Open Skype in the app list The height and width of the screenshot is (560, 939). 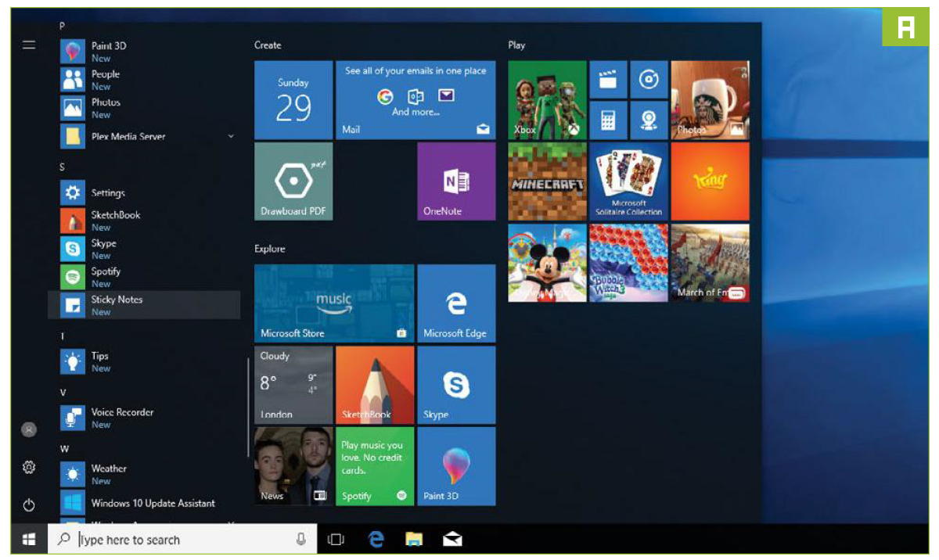pyautogui.click(x=144, y=249)
